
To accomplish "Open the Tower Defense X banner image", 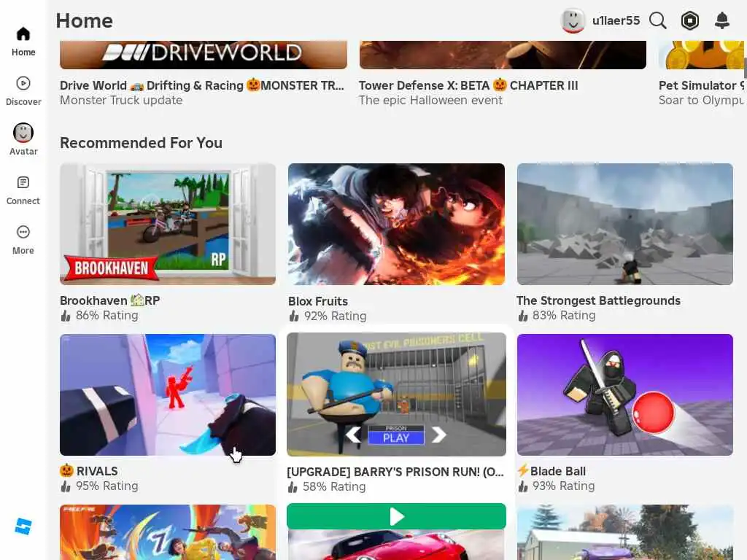I will (x=503, y=55).
